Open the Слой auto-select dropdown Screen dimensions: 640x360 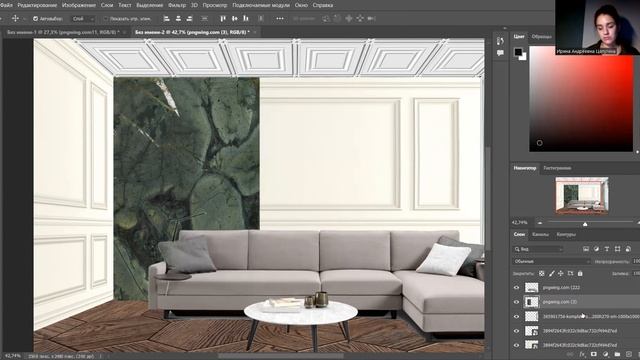[x=83, y=19]
